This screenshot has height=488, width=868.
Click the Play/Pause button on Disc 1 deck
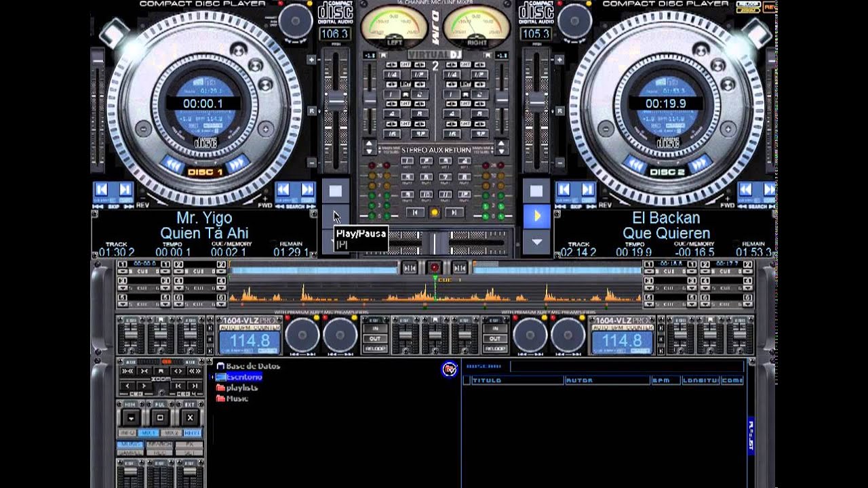[335, 216]
